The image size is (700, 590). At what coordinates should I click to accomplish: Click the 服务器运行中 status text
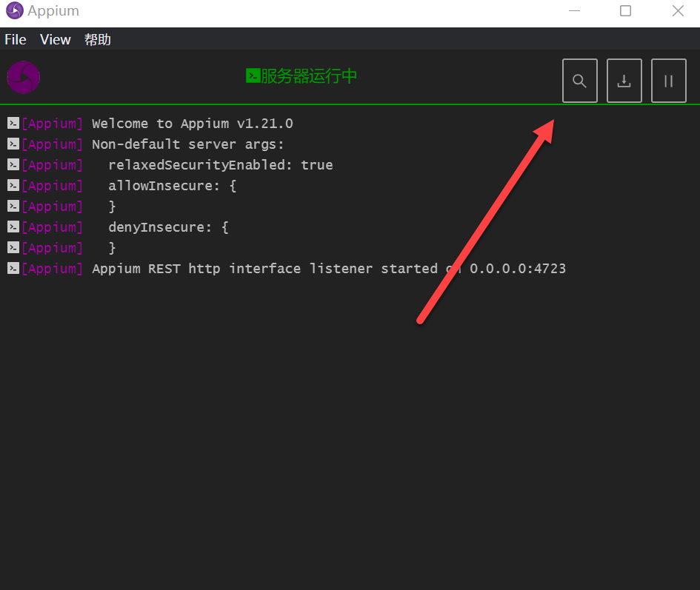click(309, 76)
